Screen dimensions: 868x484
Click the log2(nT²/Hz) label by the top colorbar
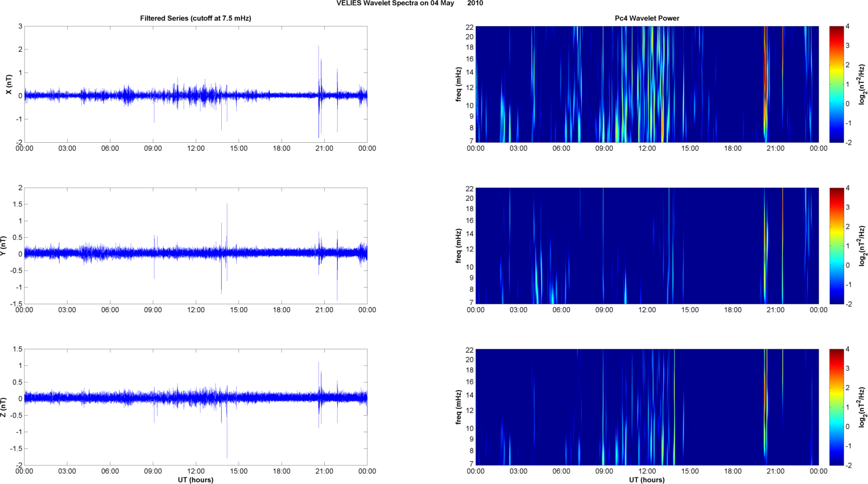pos(862,84)
